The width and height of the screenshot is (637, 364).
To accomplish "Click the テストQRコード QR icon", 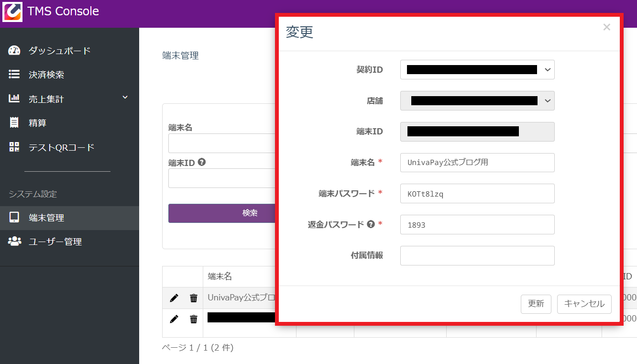I will tap(14, 147).
